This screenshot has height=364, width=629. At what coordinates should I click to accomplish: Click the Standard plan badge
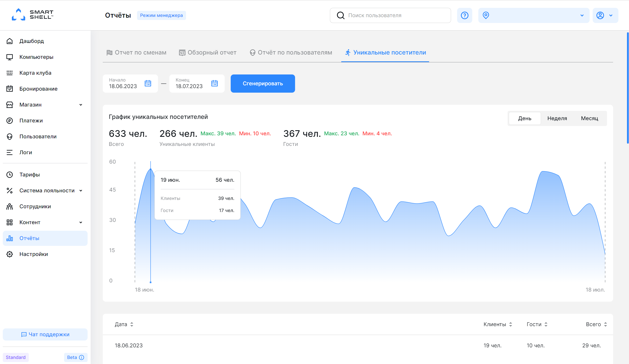click(x=16, y=357)
